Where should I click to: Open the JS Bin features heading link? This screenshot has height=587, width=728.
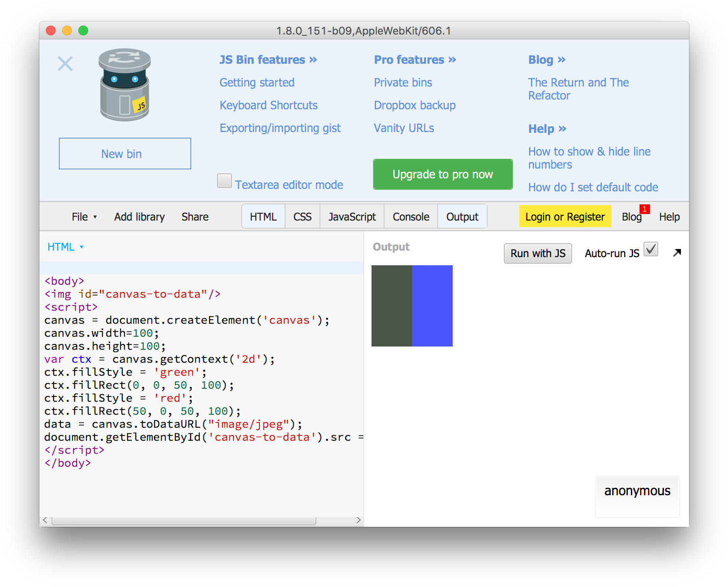[268, 60]
